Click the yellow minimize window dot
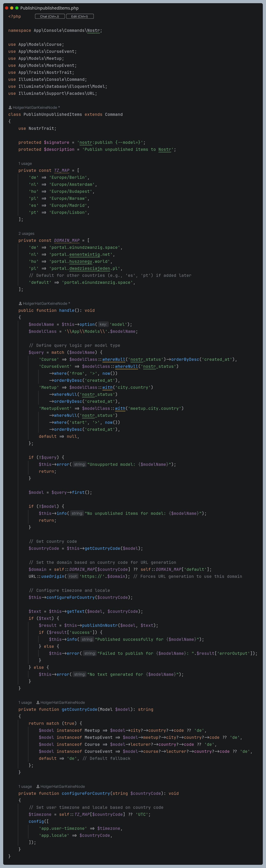 [12, 8]
